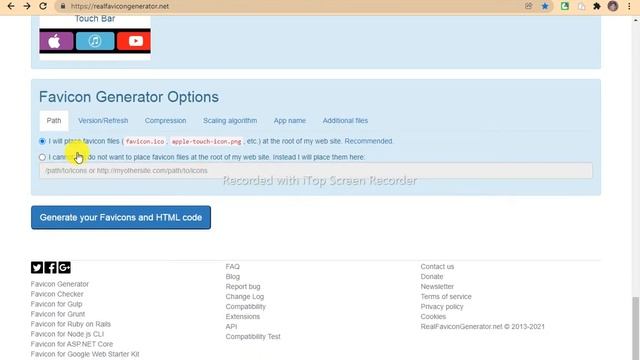Viewport: 640px width, 360px height.
Task: Click the RealFaviconGenerator.net copyright text
Action: pos(483,327)
